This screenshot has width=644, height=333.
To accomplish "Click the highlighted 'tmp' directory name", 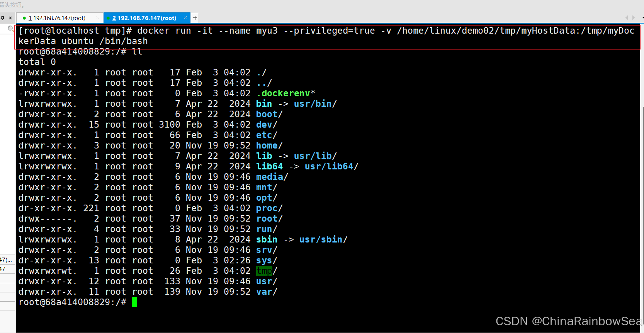I will click(x=264, y=271).
